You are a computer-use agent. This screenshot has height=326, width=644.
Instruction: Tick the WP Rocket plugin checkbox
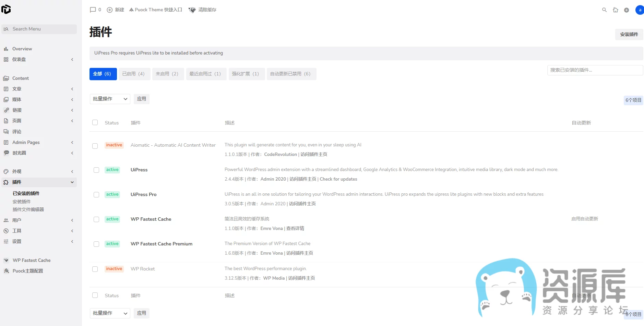click(95, 269)
